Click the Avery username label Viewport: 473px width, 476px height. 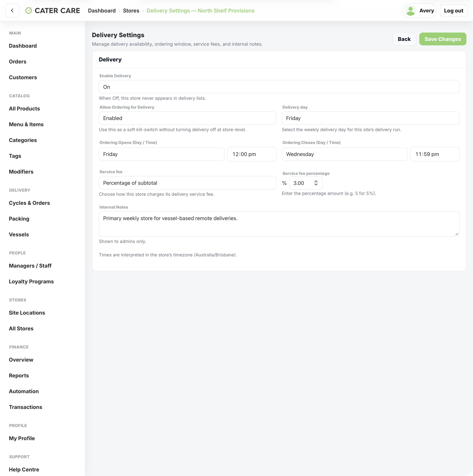point(427,11)
